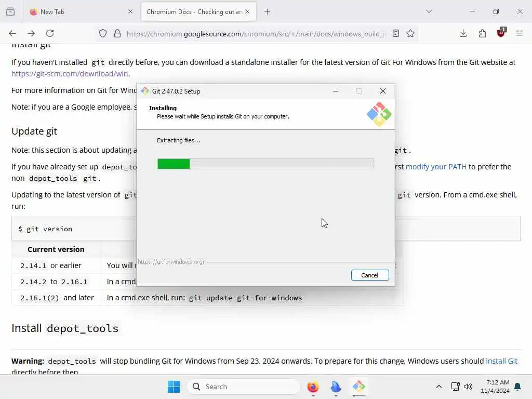This screenshot has height=399, width=532.
Task: Click the Firefox View tabs icon
Action: [10, 11]
